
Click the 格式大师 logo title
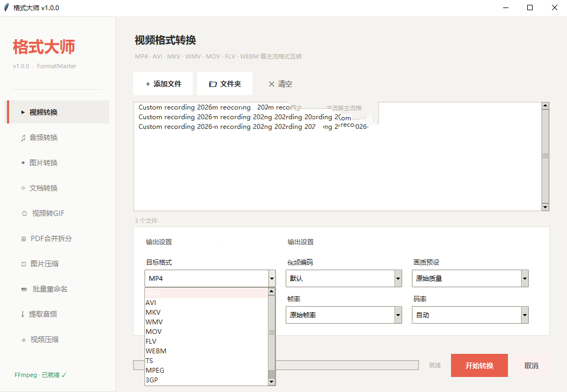43,47
